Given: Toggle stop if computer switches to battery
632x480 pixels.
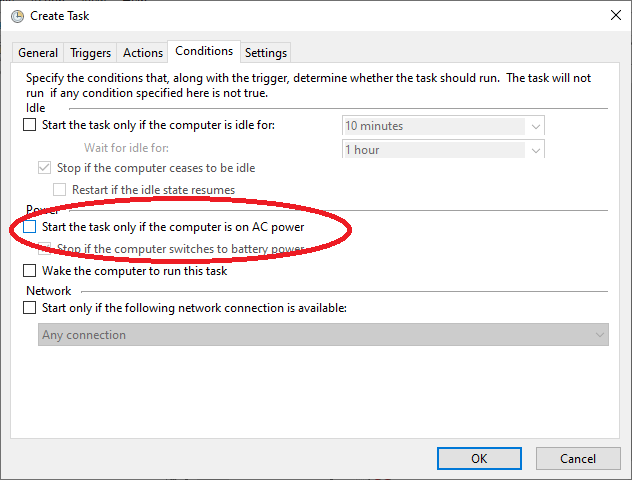Looking at the screenshot, I should [x=44, y=249].
